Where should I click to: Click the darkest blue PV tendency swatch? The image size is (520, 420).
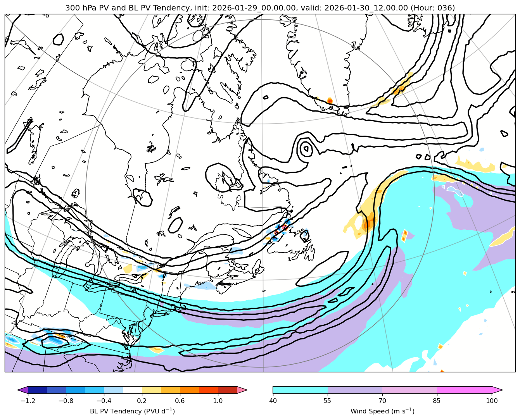point(37,390)
